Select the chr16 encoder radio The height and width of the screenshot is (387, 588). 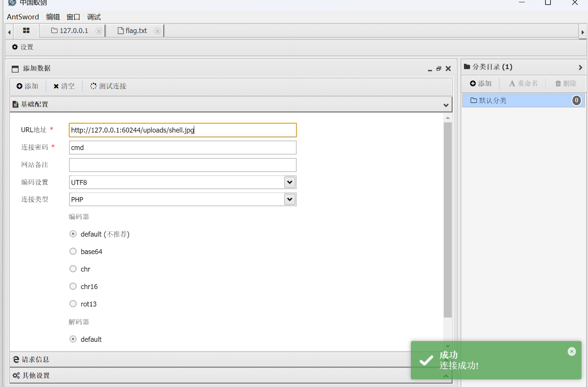point(73,286)
